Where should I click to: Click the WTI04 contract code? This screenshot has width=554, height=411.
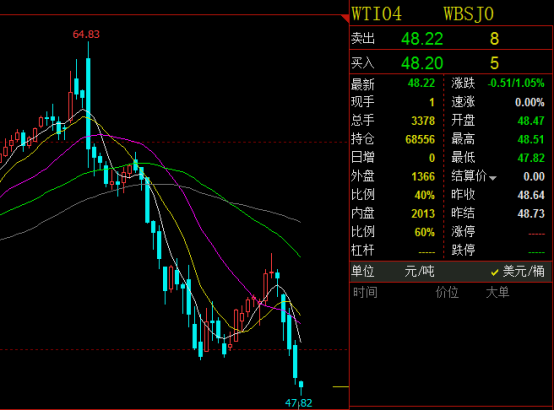(x=377, y=14)
